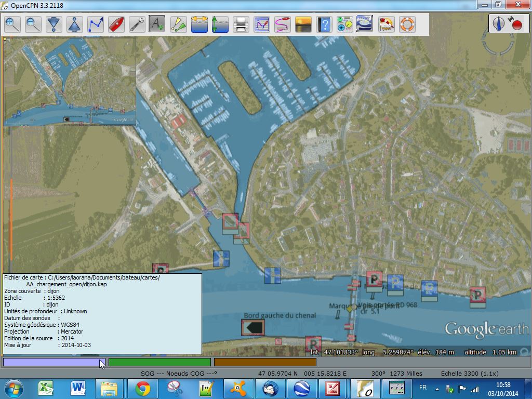The image size is (532, 399).
Task: Change colour scheme using the sunset icon
Action: [303, 24]
